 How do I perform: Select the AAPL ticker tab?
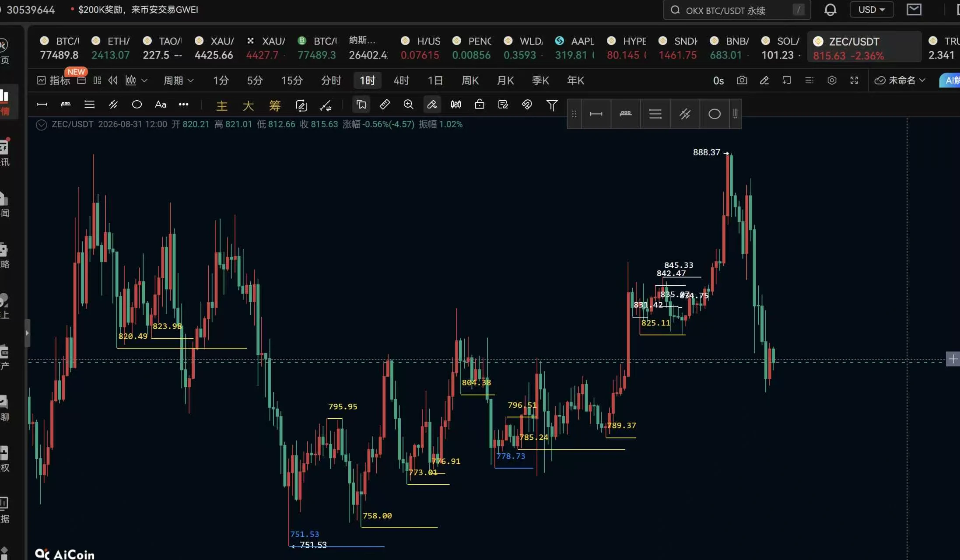tap(575, 48)
